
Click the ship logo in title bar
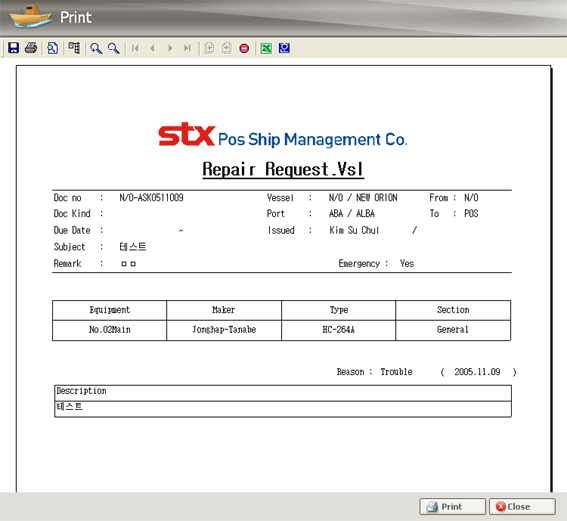tap(30, 16)
